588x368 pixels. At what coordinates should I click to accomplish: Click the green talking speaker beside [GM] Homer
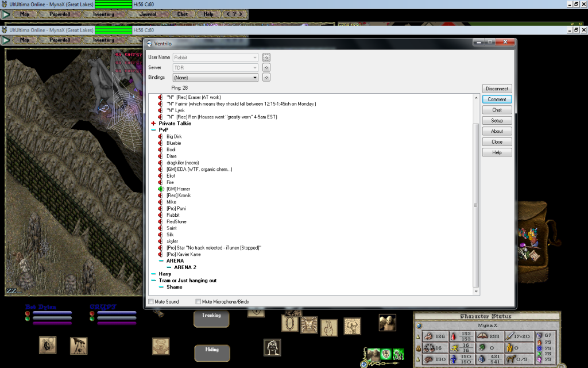click(161, 189)
